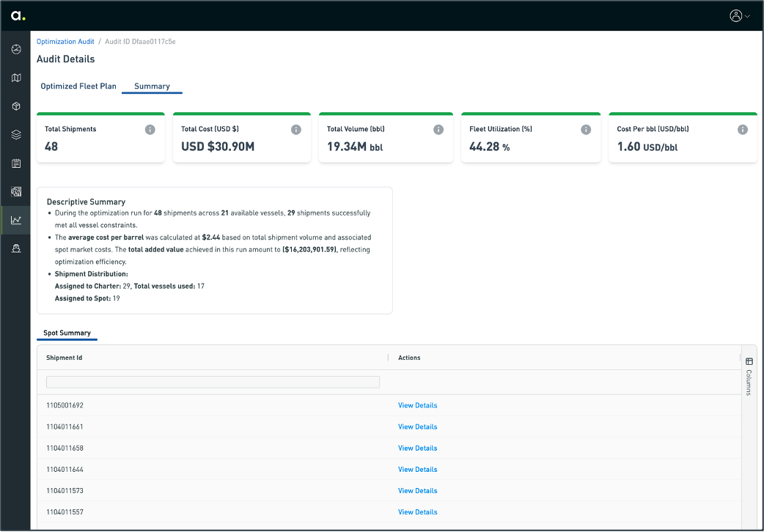Open the stacked layers icon in sidebar
Image resolution: width=764 pixels, height=532 pixels.
16,135
